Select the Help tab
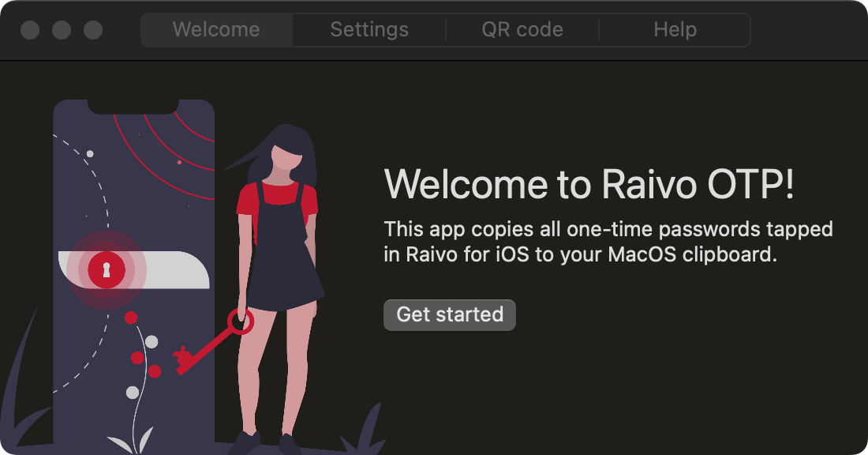Viewport: 868px width, 455px height. pos(675,29)
